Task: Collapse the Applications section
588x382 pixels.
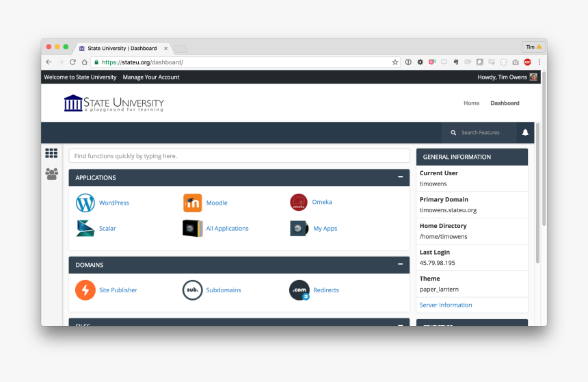Action: click(400, 177)
